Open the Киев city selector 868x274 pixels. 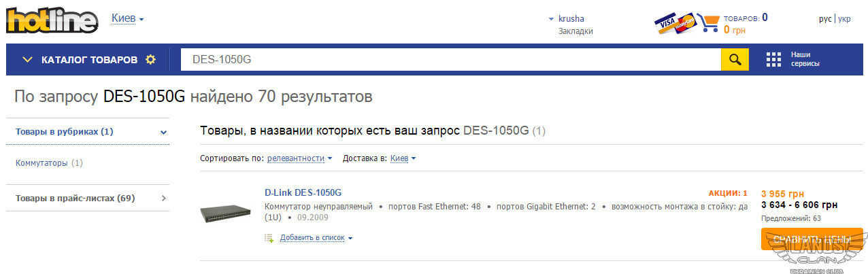point(127,18)
